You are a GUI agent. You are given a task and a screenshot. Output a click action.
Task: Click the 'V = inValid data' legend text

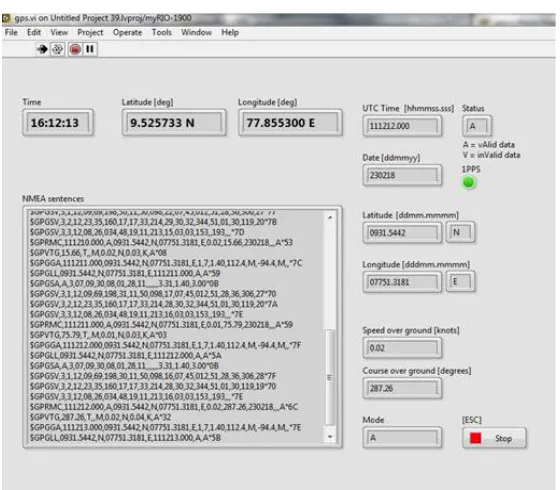pyautogui.click(x=491, y=155)
